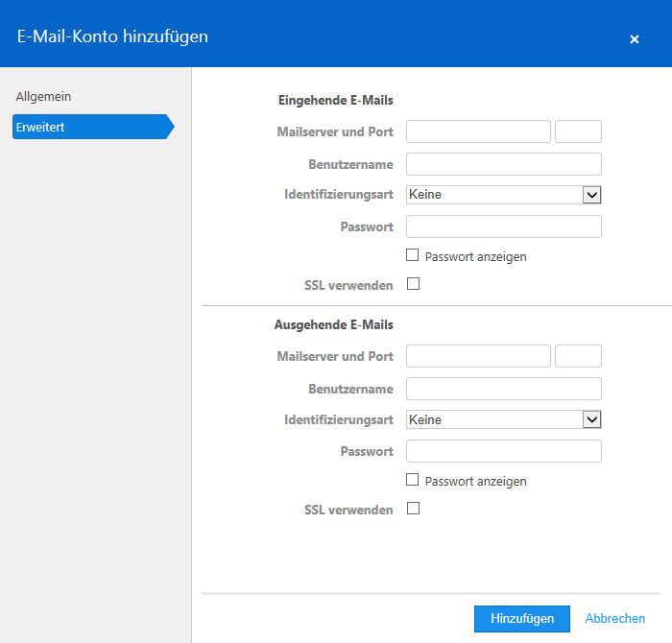This screenshot has height=643, width=672.
Task: Expand outgoing Identifizierungsart dropdown arrow
Action: click(x=592, y=419)
